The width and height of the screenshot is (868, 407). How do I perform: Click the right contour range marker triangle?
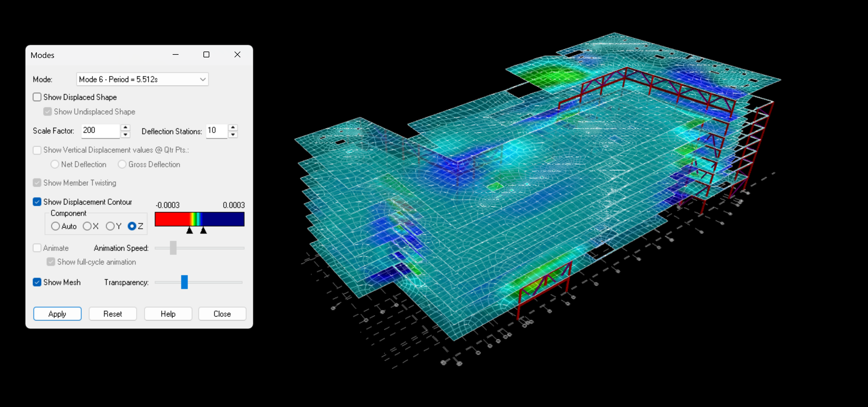pyautogui.click(x=203, y=230)
